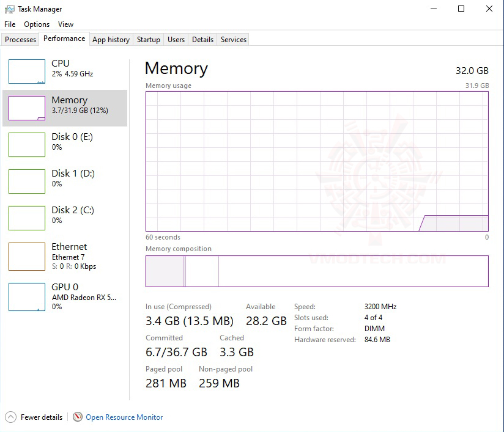Switch to the Services tab
The height and width of the screenshot is (432, 504).
[234, 40]
